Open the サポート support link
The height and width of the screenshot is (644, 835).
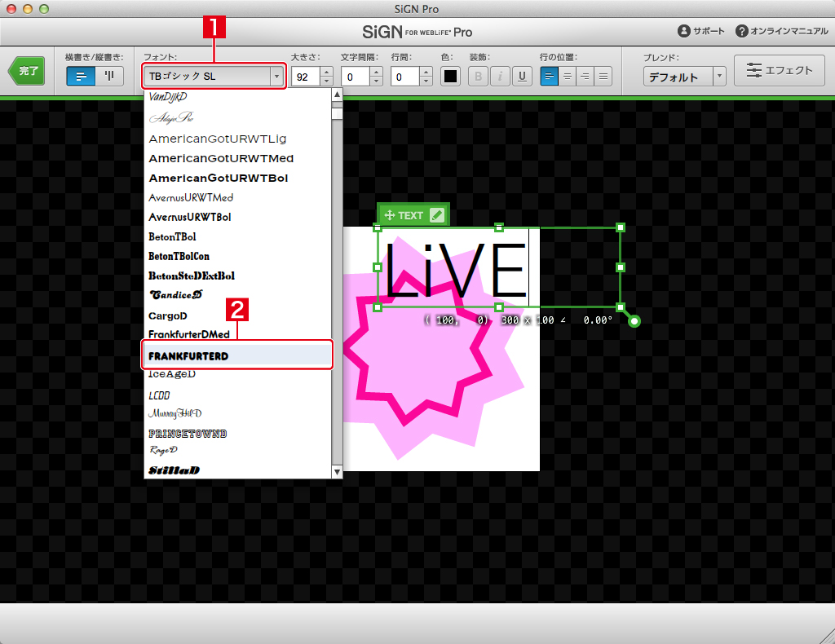pos(700,31)
